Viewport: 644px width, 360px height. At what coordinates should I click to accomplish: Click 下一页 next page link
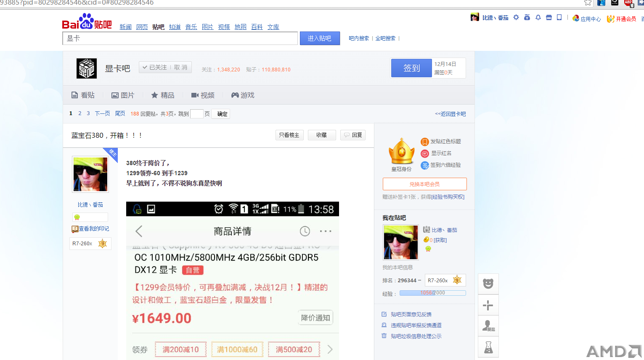[102, 113]
